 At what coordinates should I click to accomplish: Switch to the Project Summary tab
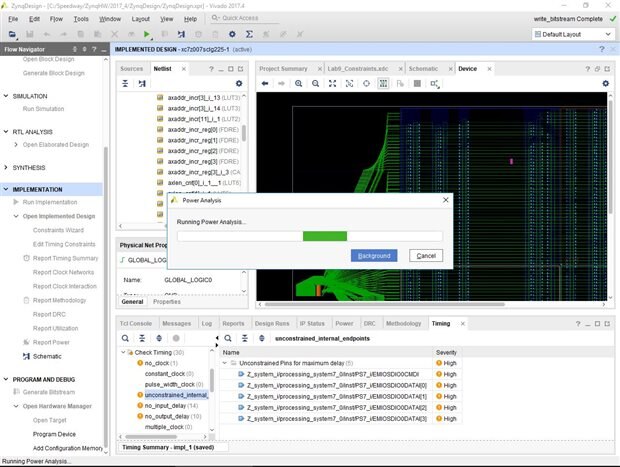(x=282, y=68)
